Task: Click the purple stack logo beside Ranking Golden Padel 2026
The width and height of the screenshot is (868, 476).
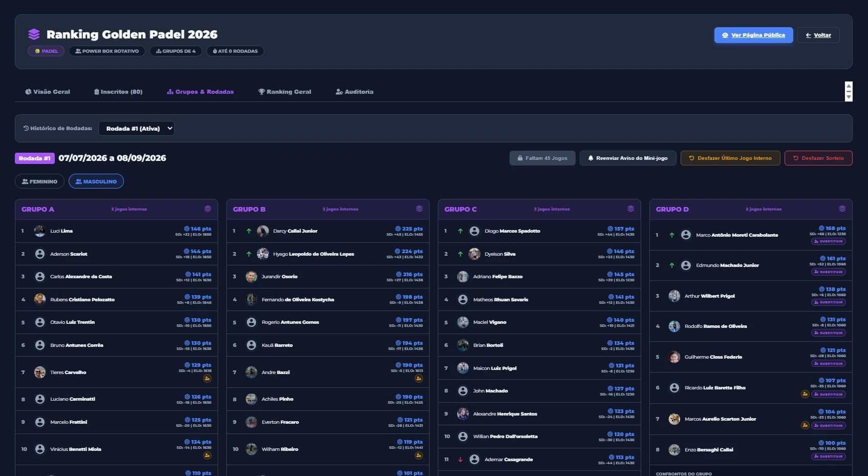Action: pos(34,34)
